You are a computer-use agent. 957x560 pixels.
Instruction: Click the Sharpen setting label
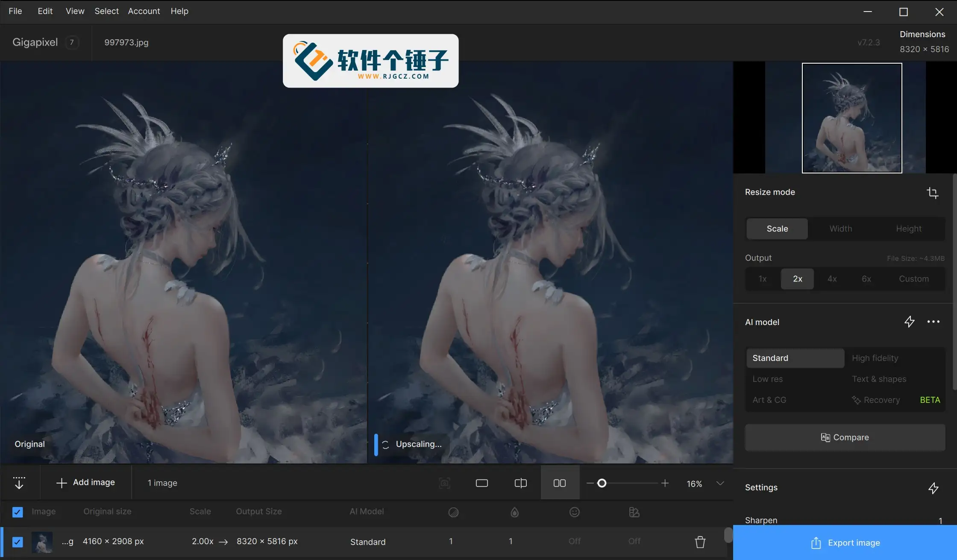point(761,520)
